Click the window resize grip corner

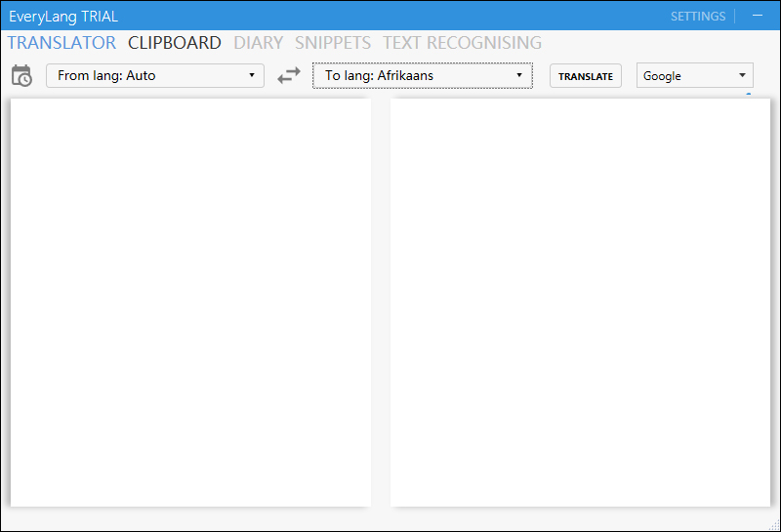[x=774, y=524]
